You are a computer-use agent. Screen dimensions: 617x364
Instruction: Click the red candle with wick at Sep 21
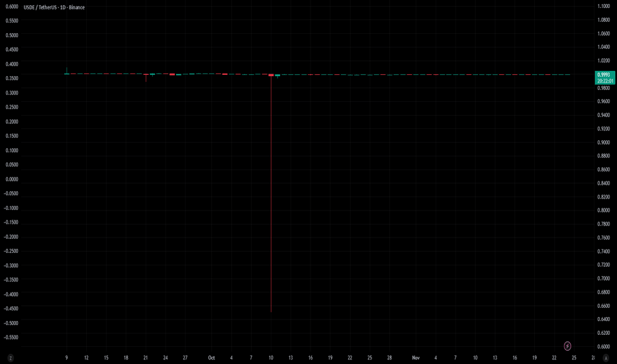(x=146, y=77)
